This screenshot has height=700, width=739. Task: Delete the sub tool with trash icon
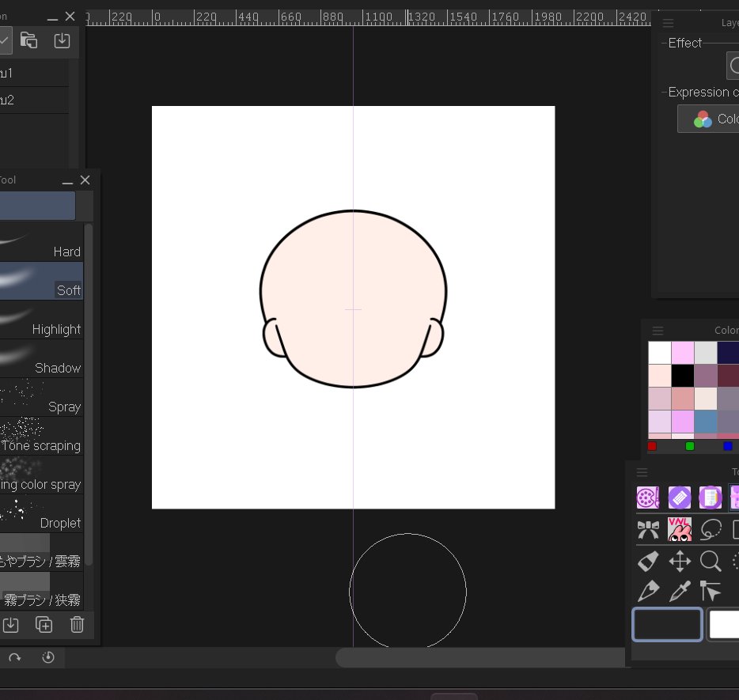pos(77,625)
